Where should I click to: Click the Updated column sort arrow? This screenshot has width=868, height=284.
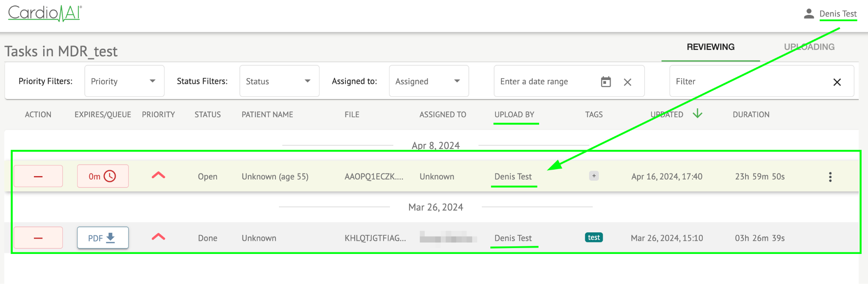pos(697,114)
